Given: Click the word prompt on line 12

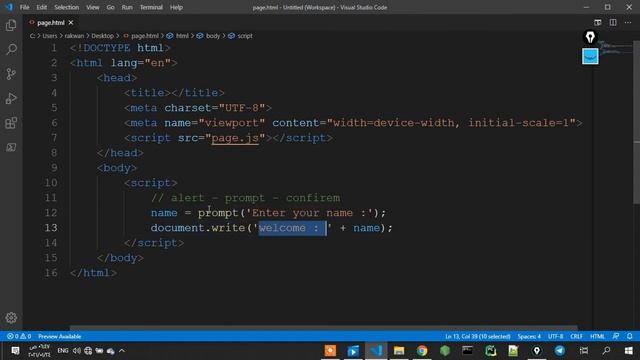Looking at the screenshot, I should [218, 213].
